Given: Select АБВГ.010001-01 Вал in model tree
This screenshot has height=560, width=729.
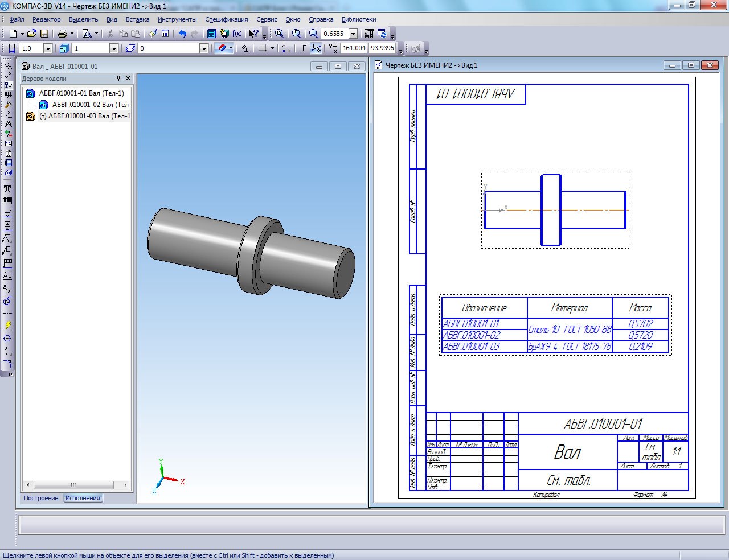Looking at the screenshot, I should (81, 93).
